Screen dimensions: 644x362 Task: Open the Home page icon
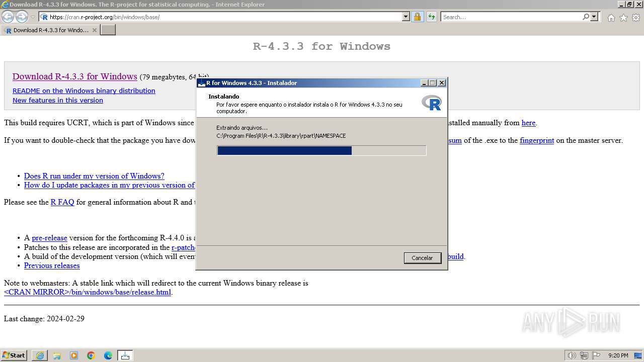coord(611,18)
